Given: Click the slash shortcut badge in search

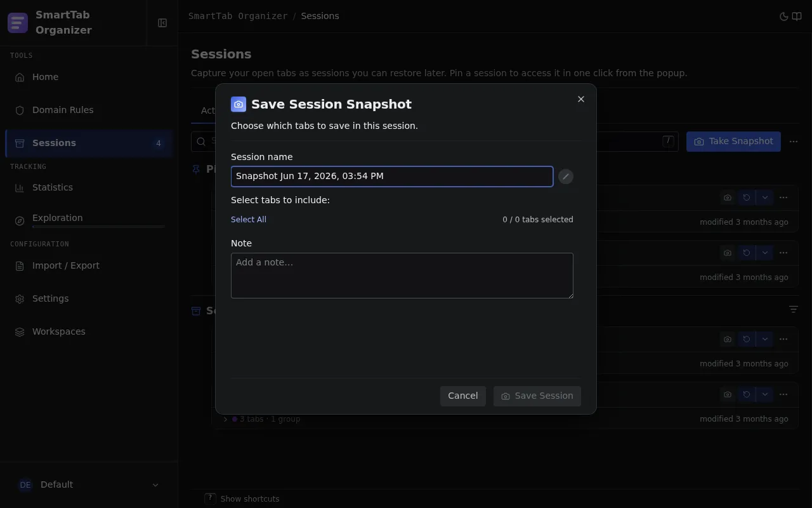Looking at the screenshot, I should click(x=668, y=141).
